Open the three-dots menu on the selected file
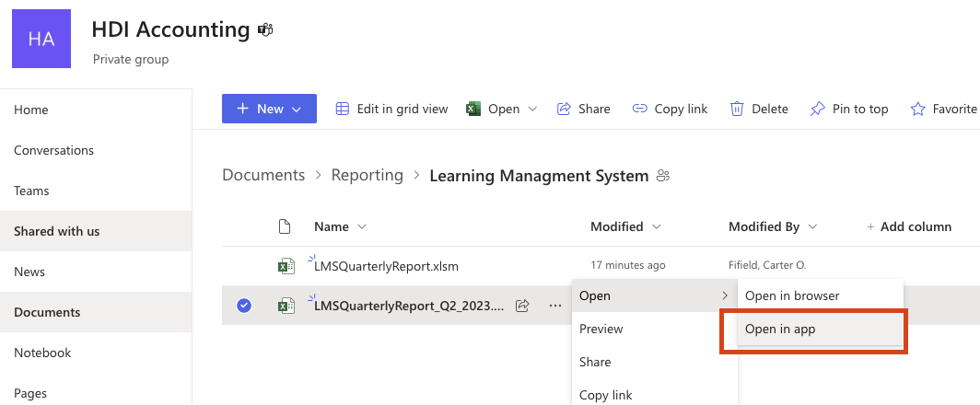The height and width of the screenshot is (405, 980). pyautogui.click(x=554, y=306)
